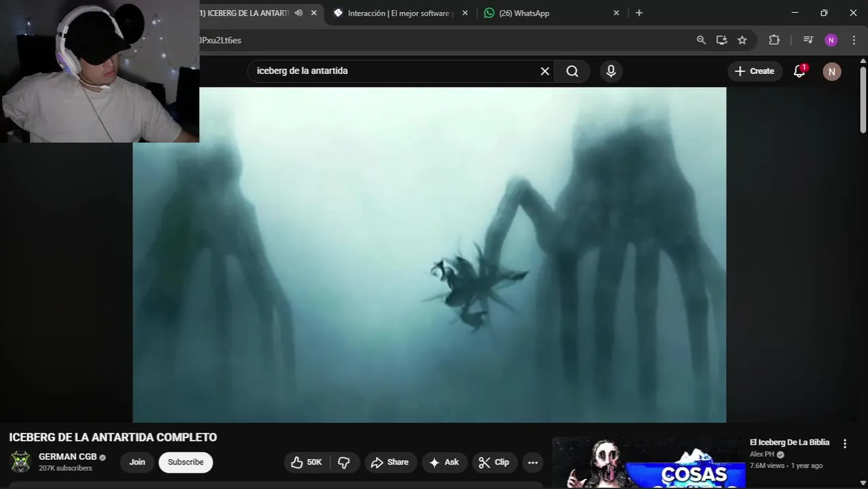Click the address bar URL text

pyautogui.click(x=220, y=40)
